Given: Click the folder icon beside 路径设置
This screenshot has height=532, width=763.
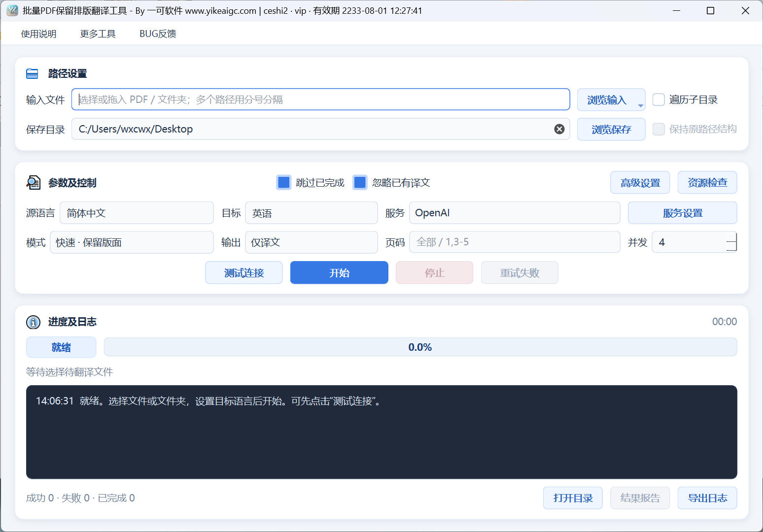Looking at the screenshot, I should (x=32, y=74).
